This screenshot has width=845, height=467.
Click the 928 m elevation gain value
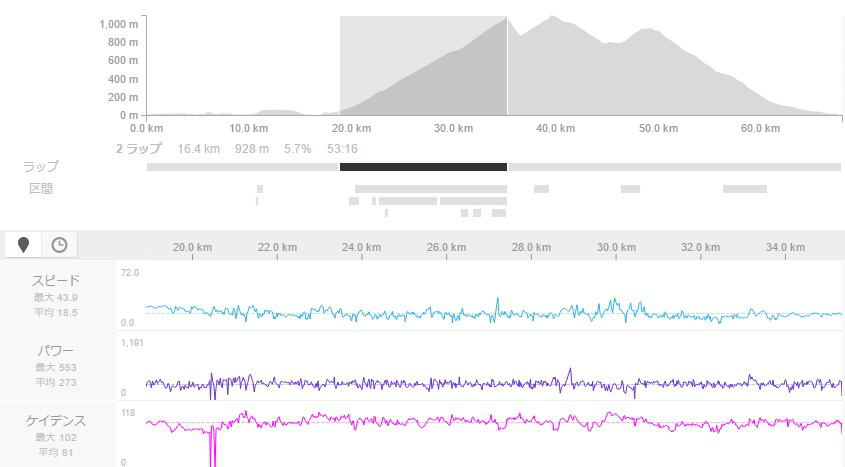[x=252, y=149]
